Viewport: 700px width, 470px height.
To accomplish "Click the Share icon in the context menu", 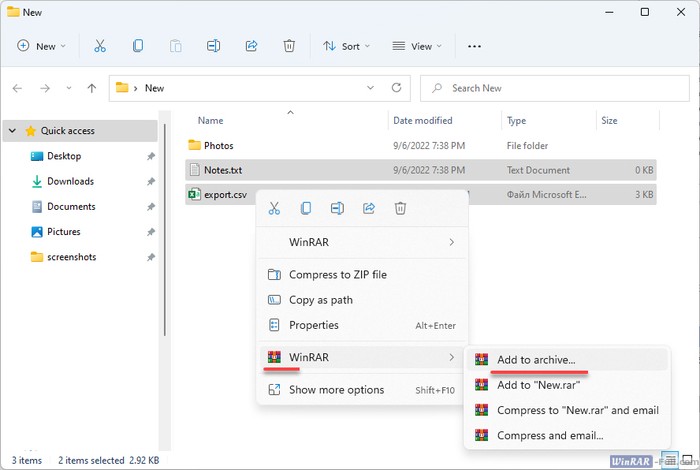I will point(369,208).
